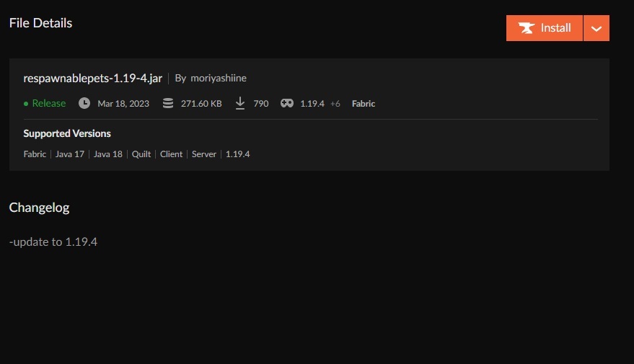Open author moriyashiine's profile link

click(219, 78)
